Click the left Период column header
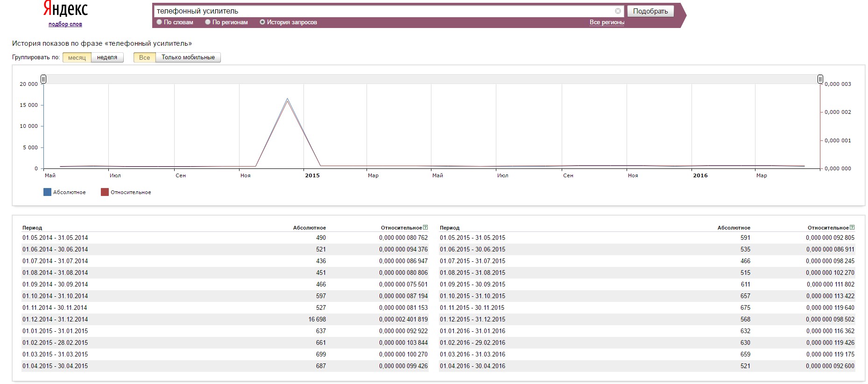 click(32, 228)
